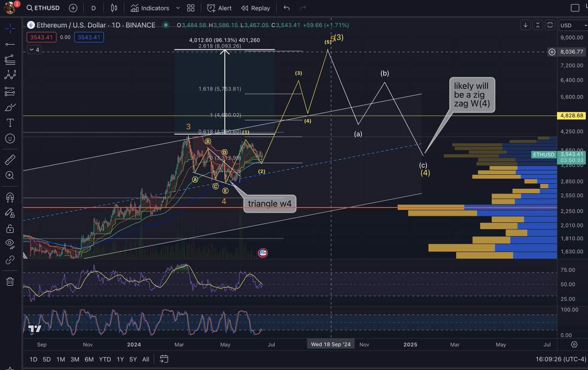Collapse the indicator legend showing 4
588x370 pixels.
click(x=34, y=49)
